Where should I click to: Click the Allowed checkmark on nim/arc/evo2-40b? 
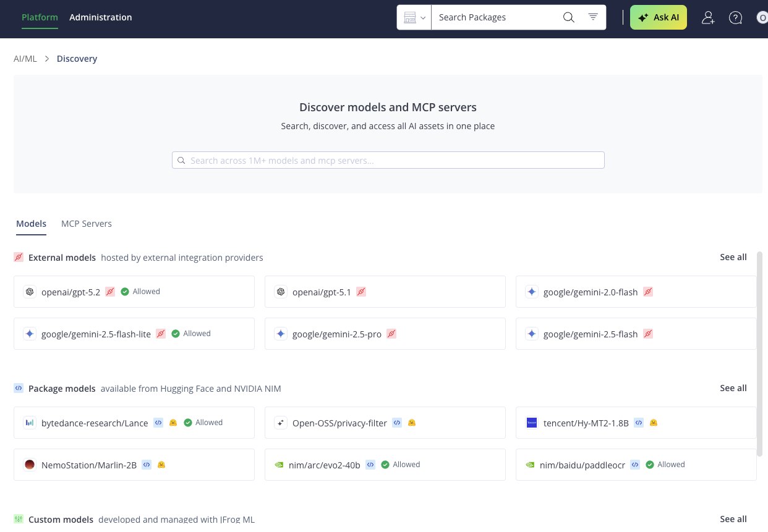point(385,465)
